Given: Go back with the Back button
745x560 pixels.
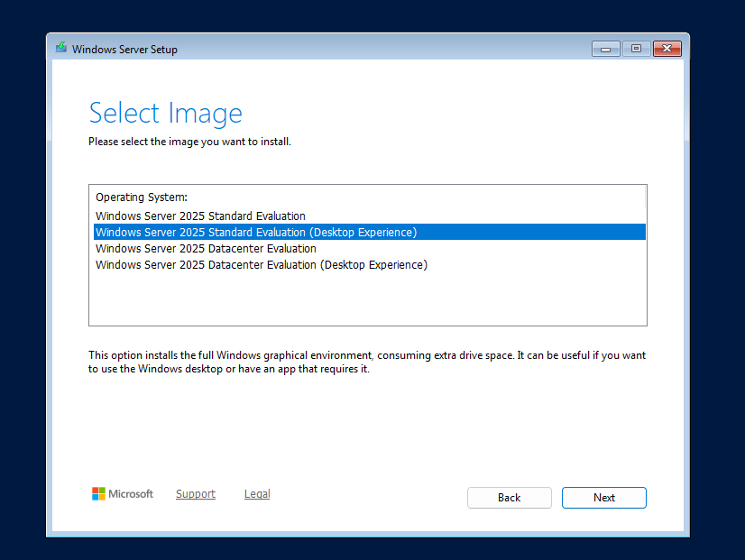Looking at the screenshot, I should click(x=510, y=497).
